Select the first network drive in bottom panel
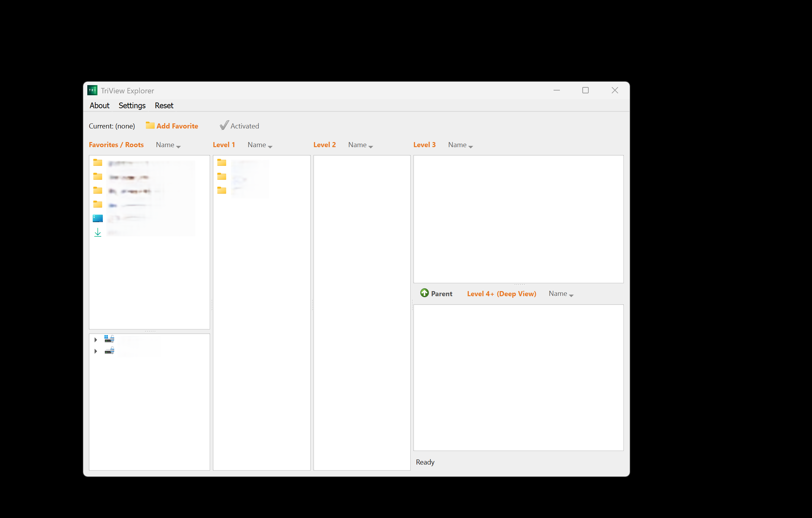Screen dimensions: 812x518 [x=109, y=339]
